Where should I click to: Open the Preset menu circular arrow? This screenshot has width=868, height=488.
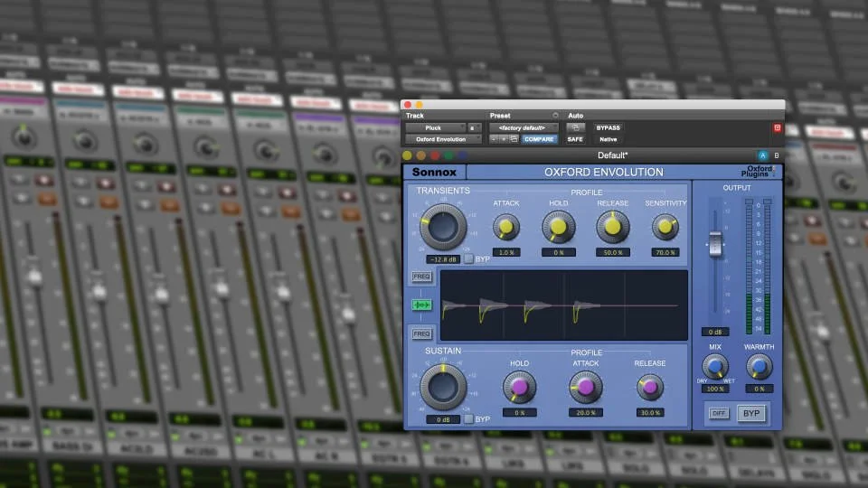[554, 116]
